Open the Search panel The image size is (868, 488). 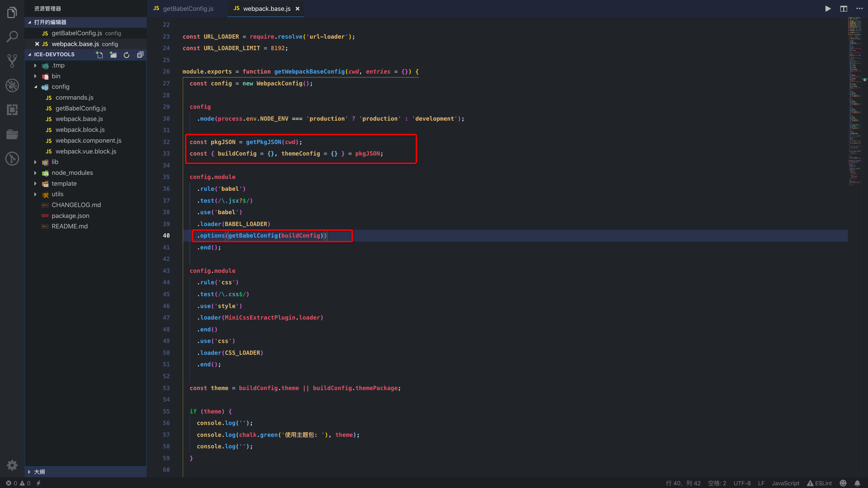point(12,36)
